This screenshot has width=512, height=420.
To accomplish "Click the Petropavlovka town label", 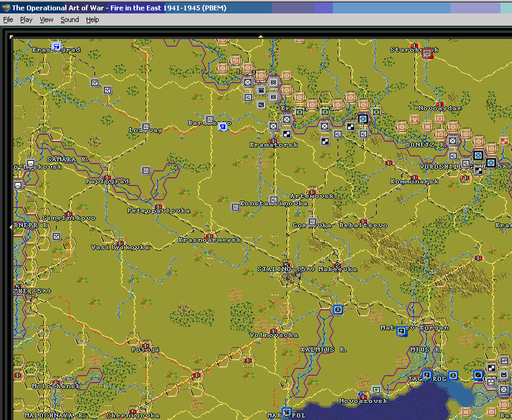I will pos(158,211).
